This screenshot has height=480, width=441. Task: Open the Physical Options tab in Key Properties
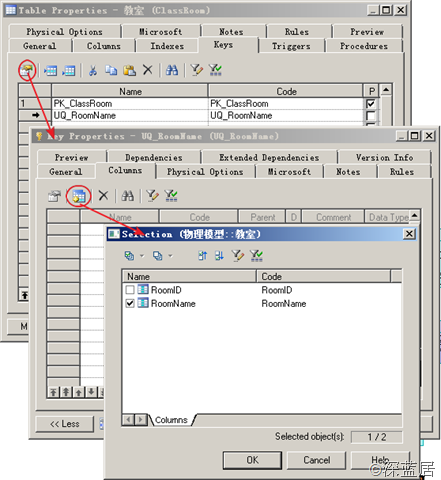[x=205, y=172]
